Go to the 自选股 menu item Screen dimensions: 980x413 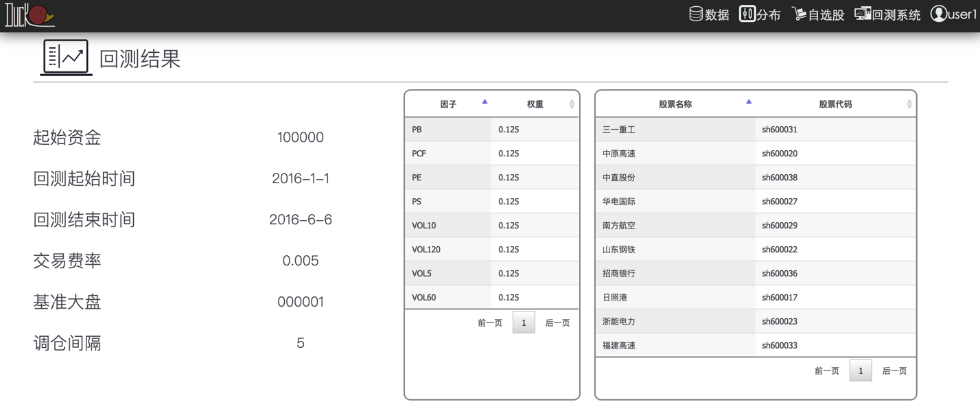point(826,14)
